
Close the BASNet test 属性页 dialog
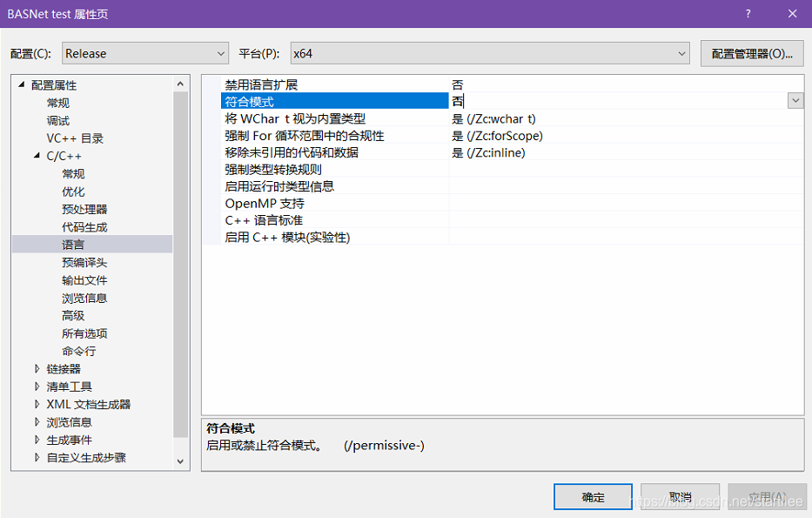coord(792,14)
